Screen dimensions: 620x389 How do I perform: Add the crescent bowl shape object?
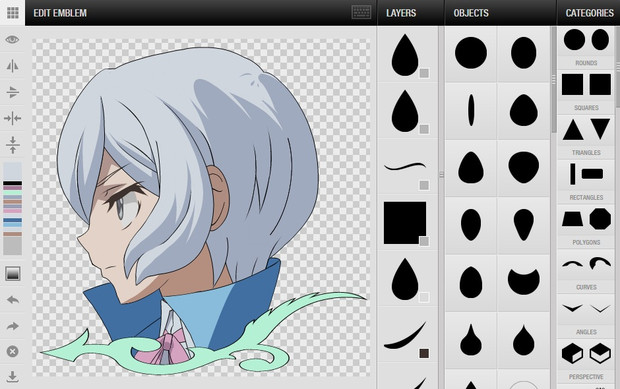click(524, 282)
